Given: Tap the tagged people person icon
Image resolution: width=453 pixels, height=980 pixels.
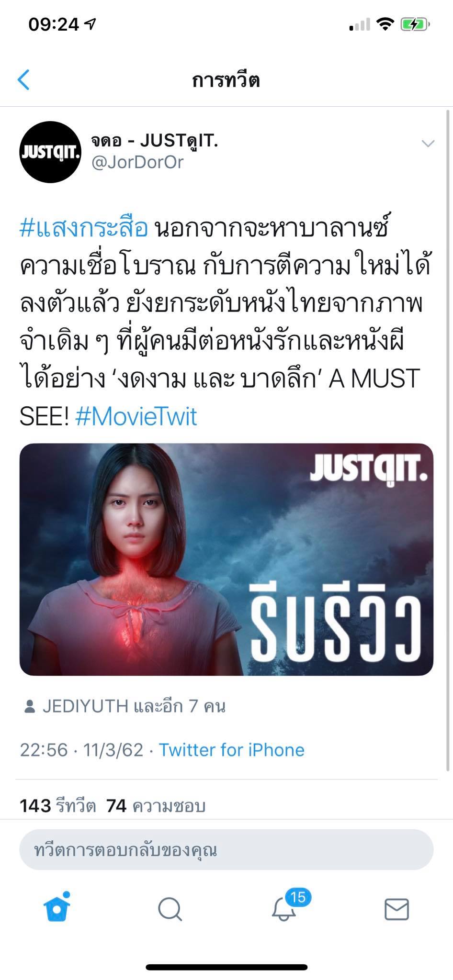Looking at the screenshot, I should pos(30,706).
